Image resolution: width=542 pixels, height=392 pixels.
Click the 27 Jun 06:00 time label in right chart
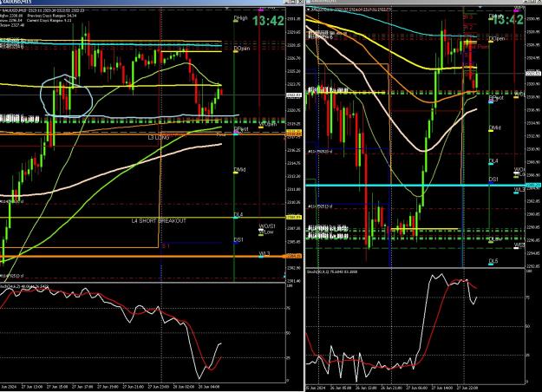click(x=416, y=388)
